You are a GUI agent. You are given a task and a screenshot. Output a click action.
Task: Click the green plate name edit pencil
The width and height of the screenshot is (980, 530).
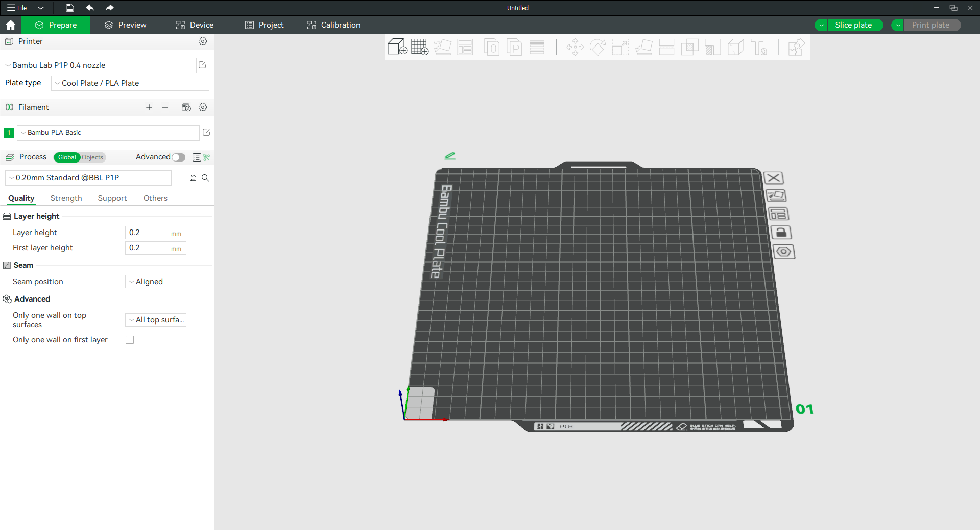pyautogui.click(x=450, y=156)
